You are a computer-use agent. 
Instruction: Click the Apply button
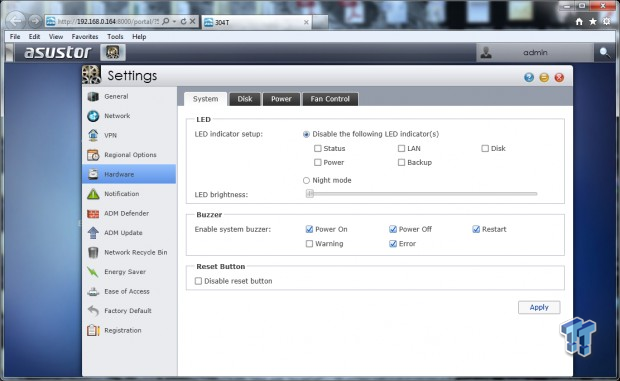[x=539, y=307]
